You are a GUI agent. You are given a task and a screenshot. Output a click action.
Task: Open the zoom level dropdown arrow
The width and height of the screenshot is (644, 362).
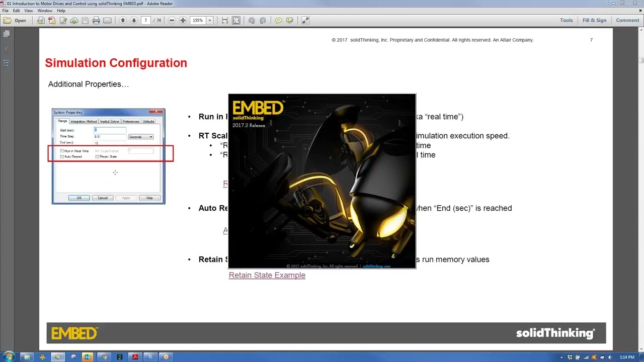[210, 21]
